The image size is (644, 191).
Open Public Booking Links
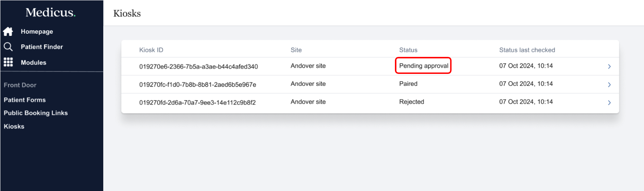pos(36,113)
